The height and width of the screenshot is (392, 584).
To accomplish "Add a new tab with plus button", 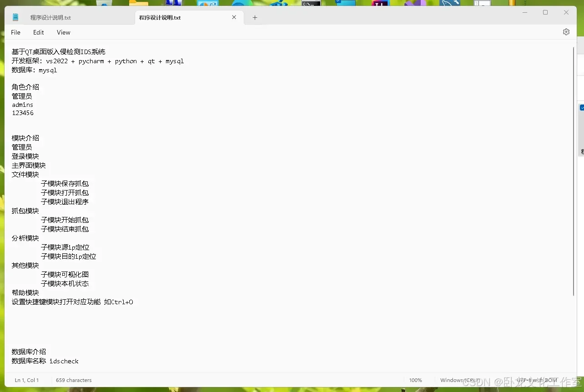I will [255, 17].
